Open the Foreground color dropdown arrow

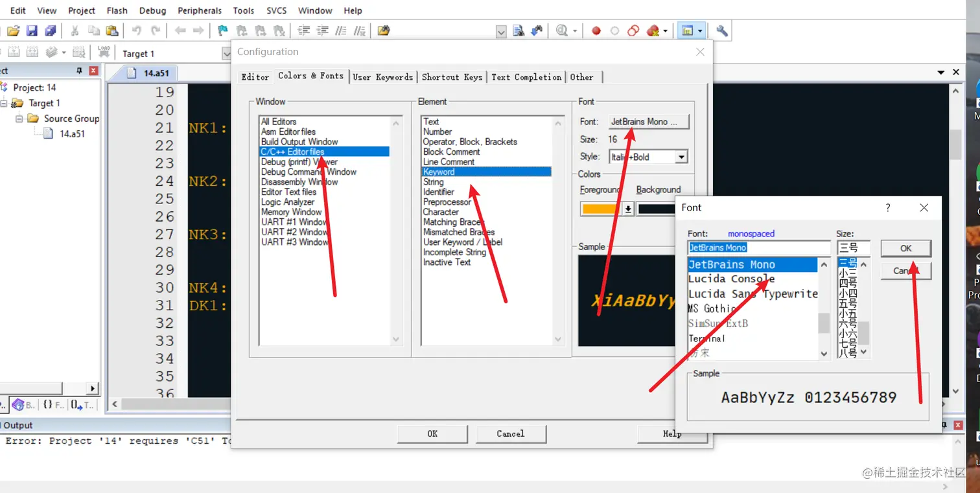(627, 209)
